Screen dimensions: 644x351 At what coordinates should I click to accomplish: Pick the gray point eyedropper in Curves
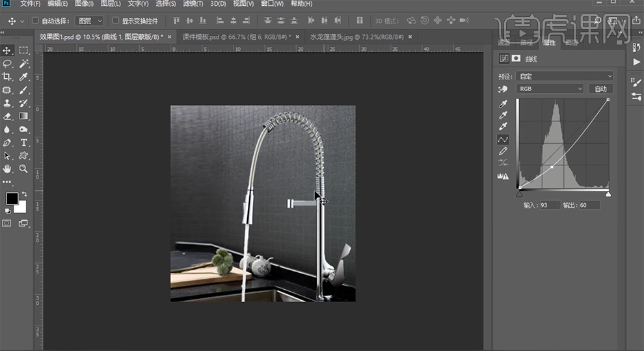(503, 115)
